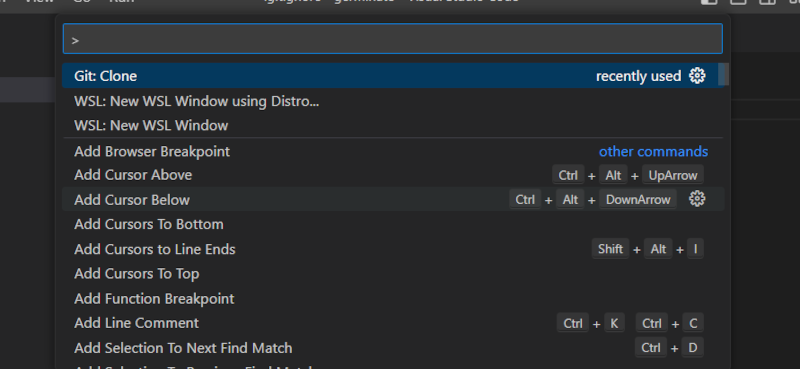Run Add Browser Breakpoint command
Screen dimensions: 800x369
(x=392, y=152)
